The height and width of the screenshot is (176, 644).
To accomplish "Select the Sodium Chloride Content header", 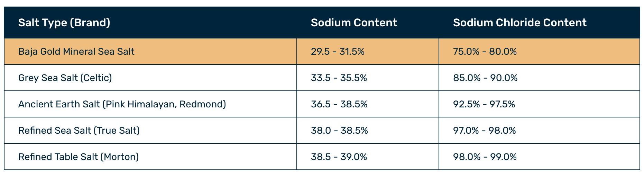I will (x=519, y=23).
